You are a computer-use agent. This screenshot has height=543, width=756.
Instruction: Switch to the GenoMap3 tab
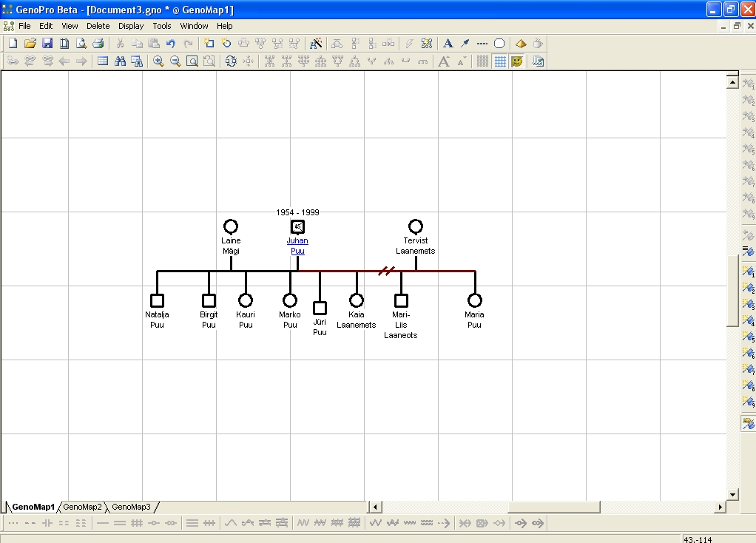131,507
